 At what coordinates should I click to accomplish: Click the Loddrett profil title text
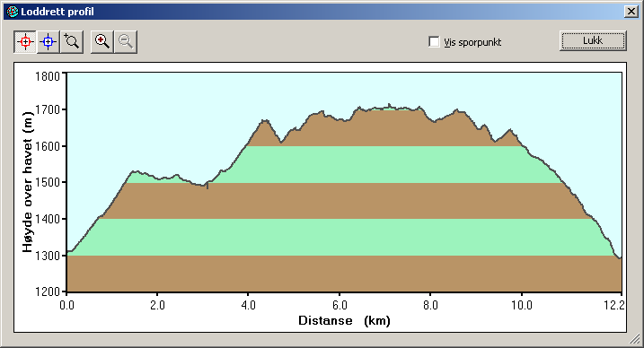57,12
